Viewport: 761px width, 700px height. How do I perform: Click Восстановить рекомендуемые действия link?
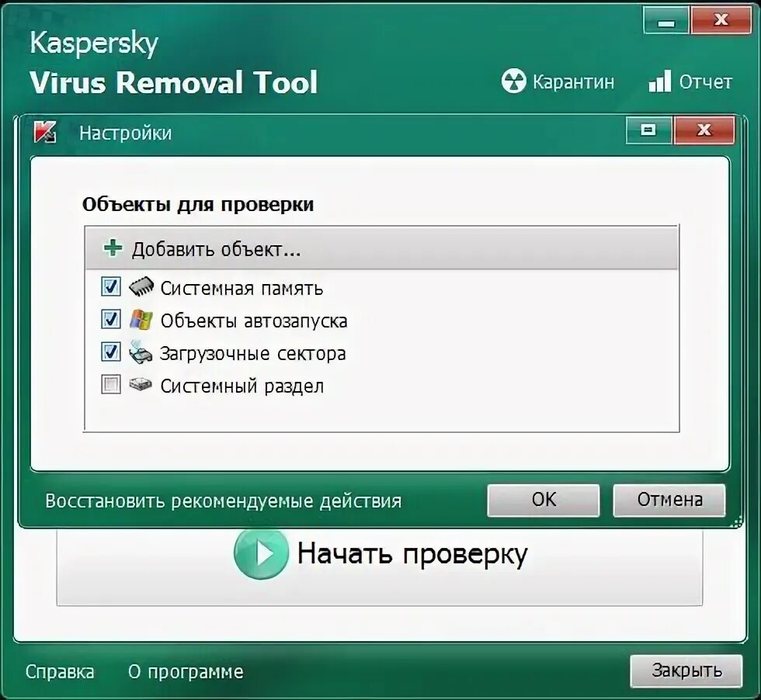224,501
